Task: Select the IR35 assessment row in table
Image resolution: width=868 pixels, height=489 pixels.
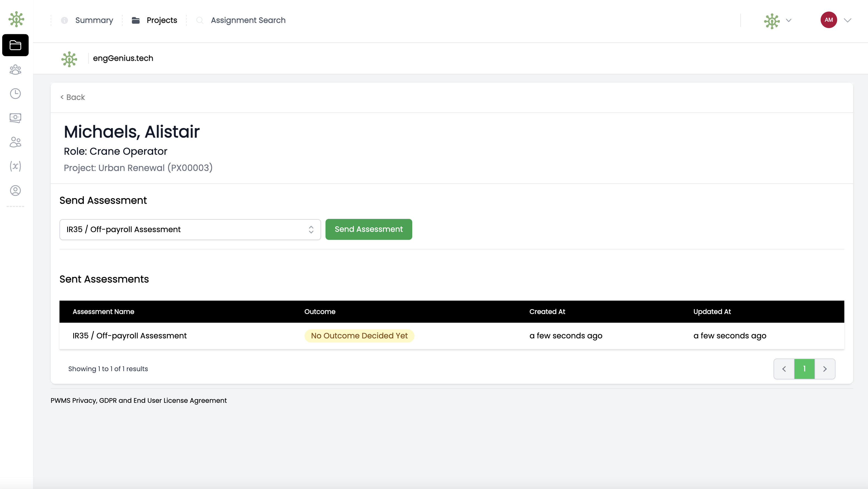Action: [129, 336]
